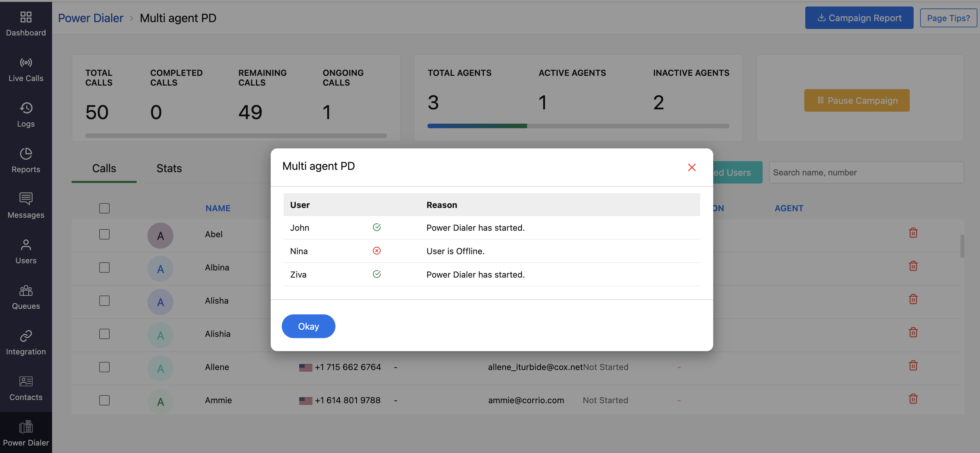Delete Abel row with trash icon

point(913,233)
